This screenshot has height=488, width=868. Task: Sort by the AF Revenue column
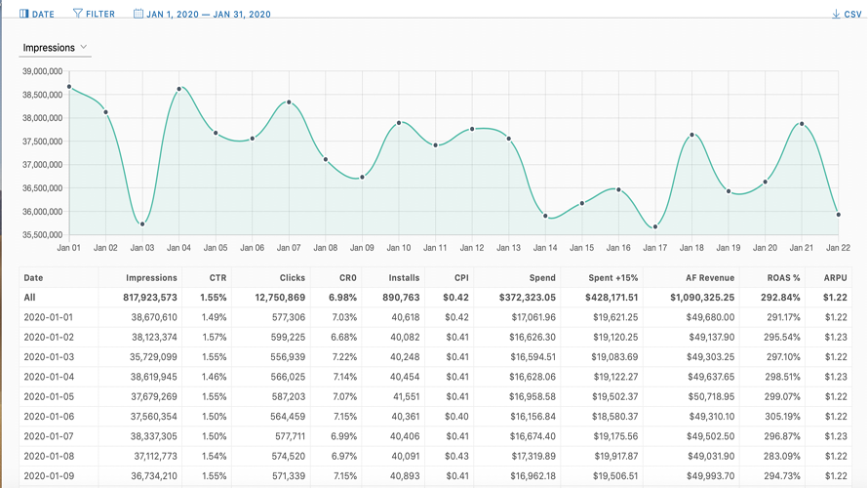(692, 278)
